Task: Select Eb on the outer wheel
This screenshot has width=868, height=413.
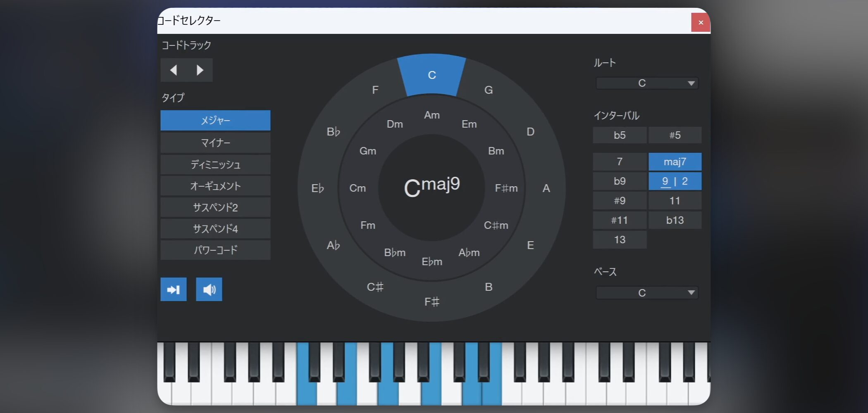Action: 317,188
